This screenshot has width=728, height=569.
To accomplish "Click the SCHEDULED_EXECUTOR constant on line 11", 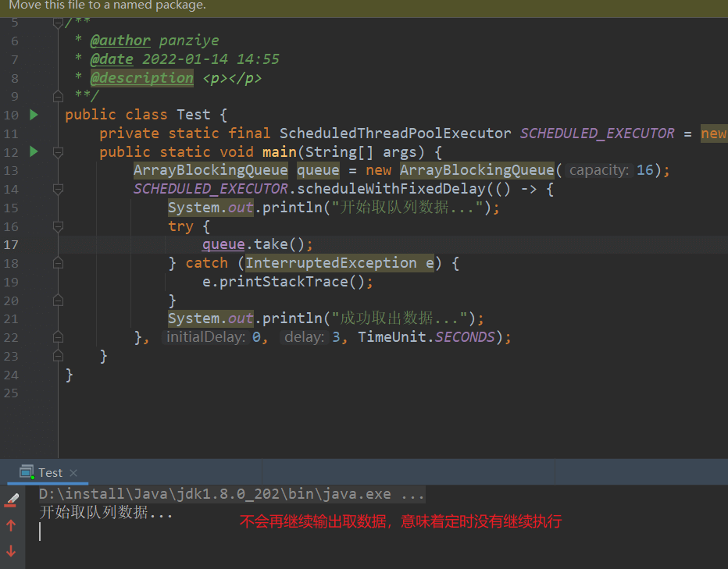I will [597, 133].
